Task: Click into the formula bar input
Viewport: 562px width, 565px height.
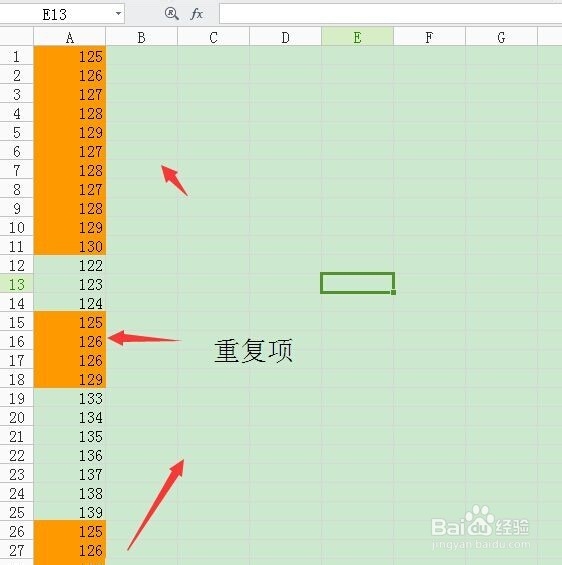Action: pos(391,14)
